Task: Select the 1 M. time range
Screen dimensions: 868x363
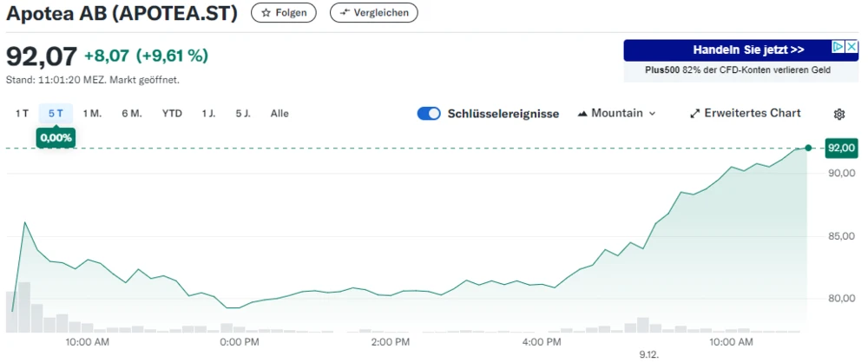Action: pyautogui.click(x=93, y=114)
